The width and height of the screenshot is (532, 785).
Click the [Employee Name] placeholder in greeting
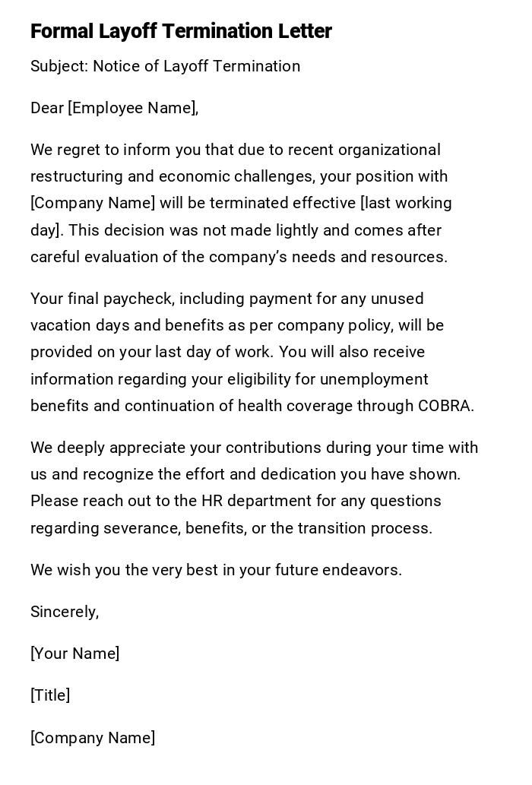131,108
